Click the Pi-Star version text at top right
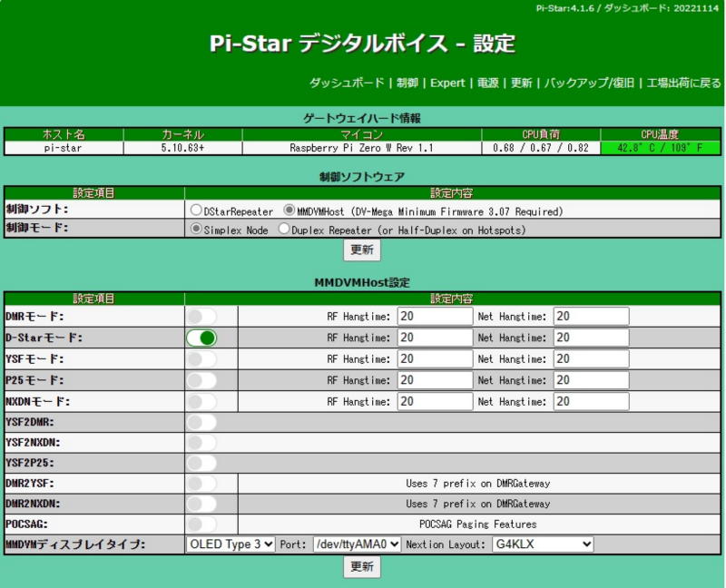 point(627,8)
